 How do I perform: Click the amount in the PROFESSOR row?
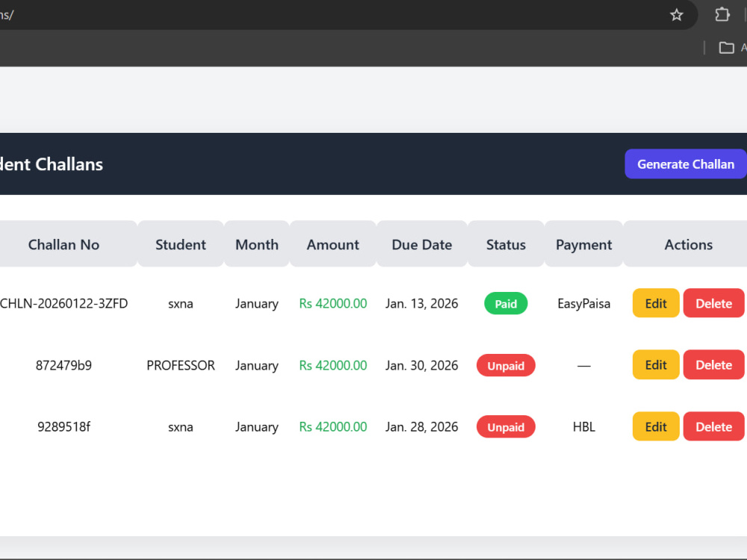click(x=333, y=365)
